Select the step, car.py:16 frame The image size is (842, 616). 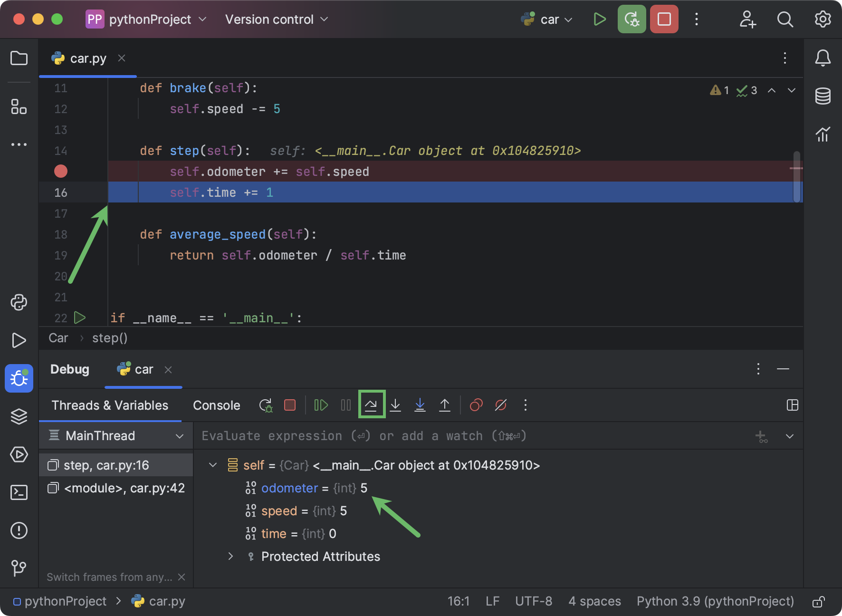pos(116,465)
